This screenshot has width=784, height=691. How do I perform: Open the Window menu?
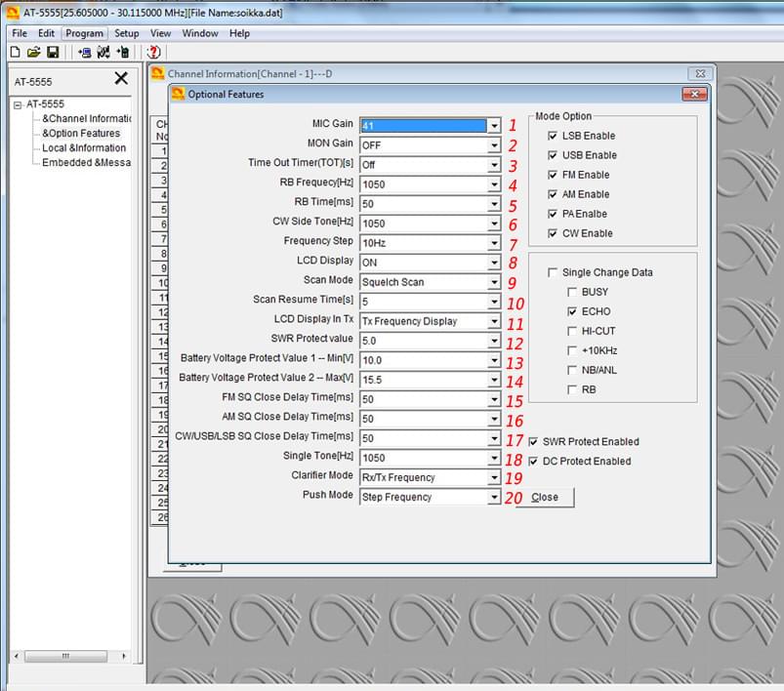(x=200, y=33)
